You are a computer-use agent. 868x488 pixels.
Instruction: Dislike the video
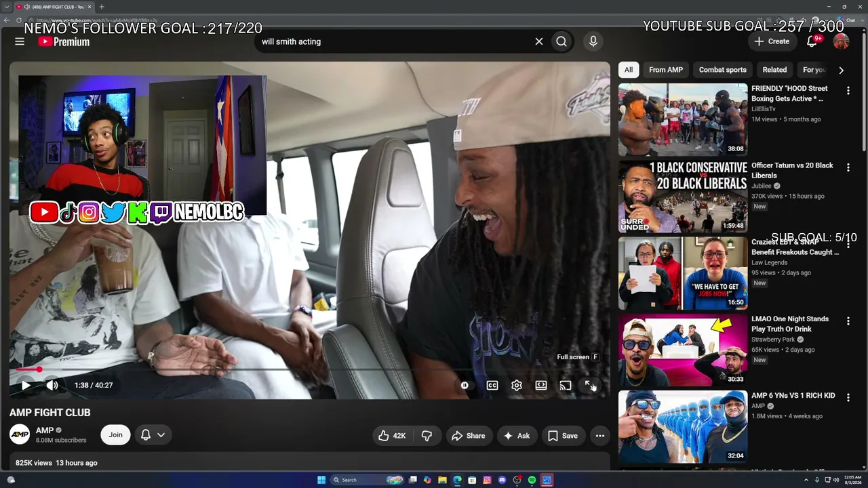[x=427, y=436]
